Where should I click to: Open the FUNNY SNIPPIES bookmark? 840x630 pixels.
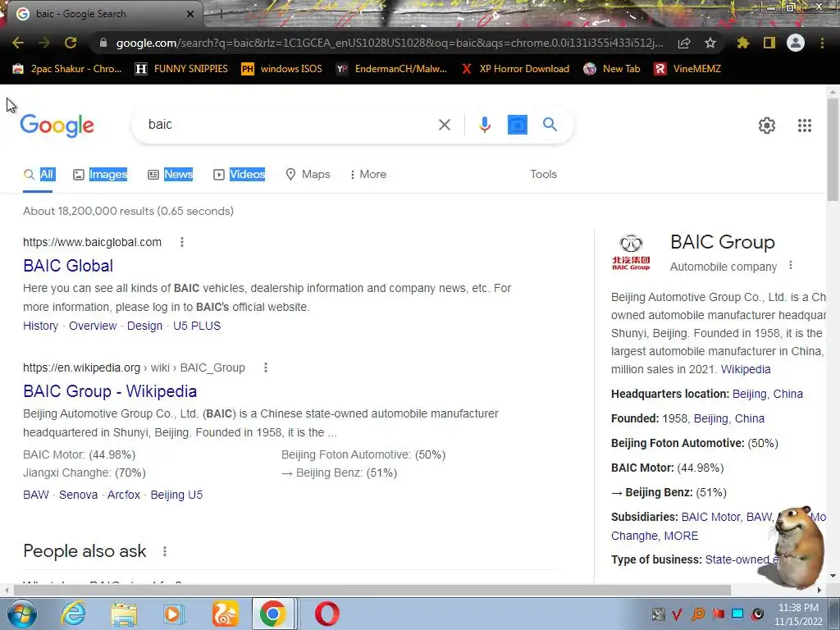click(x=181, y=69)
